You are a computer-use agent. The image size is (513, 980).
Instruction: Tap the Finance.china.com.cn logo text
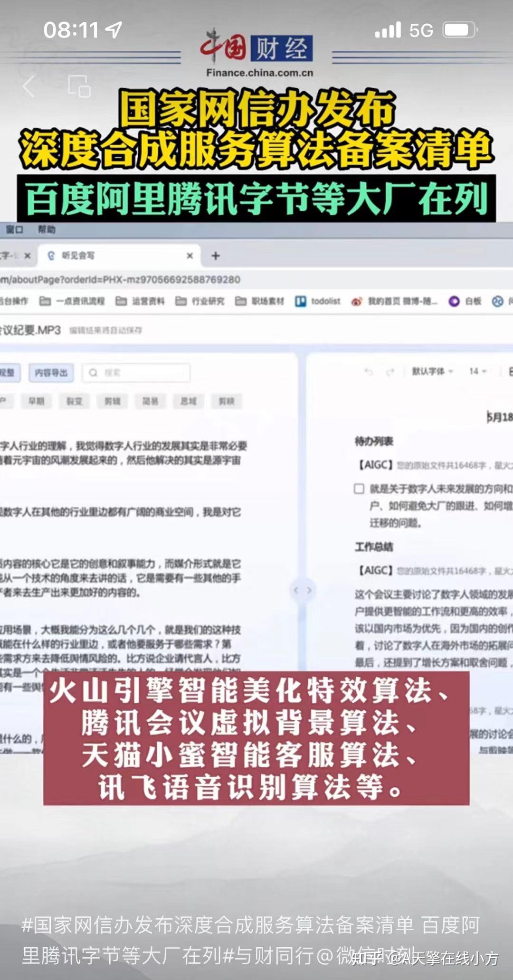[260, 73]
